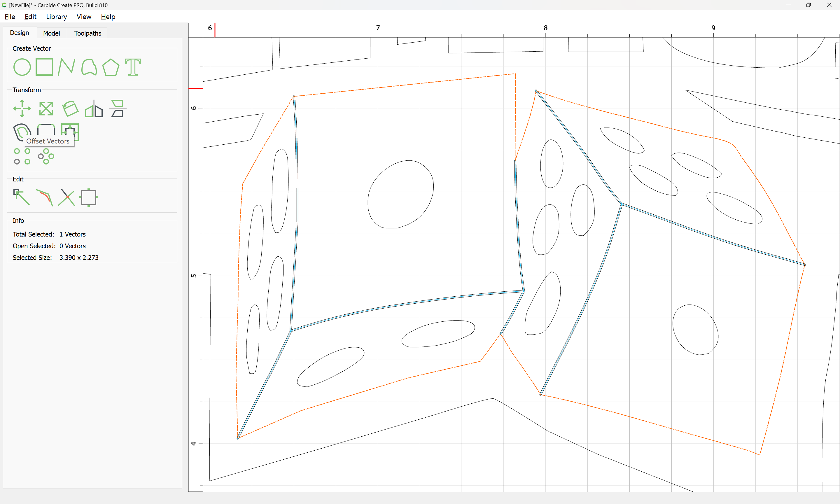Open the Help menu
Viewport: 840px width, 504px height.
click(108, 17)
